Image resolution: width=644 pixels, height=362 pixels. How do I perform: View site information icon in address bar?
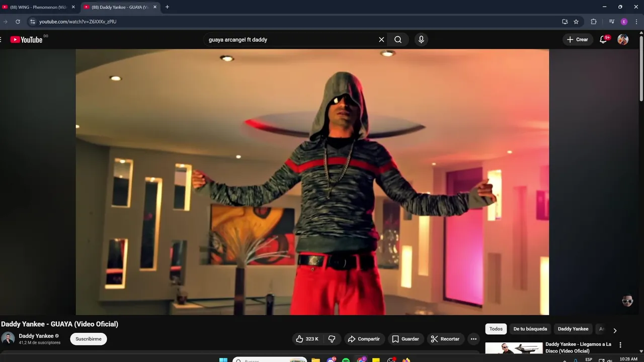(32, 22)
